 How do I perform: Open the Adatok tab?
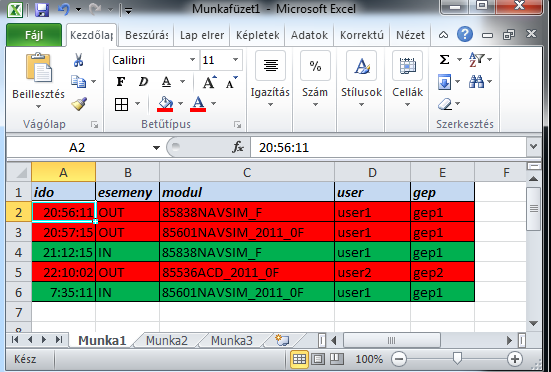click(x=309, y=35)
